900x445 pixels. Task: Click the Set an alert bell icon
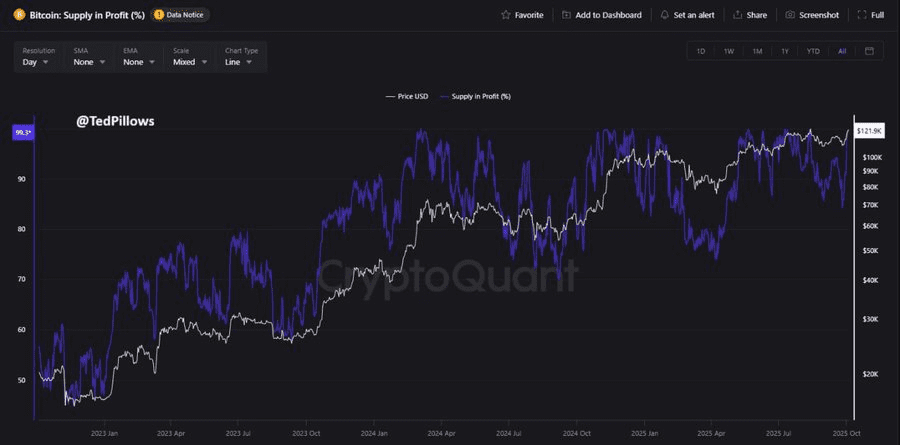tap(665, 15)
